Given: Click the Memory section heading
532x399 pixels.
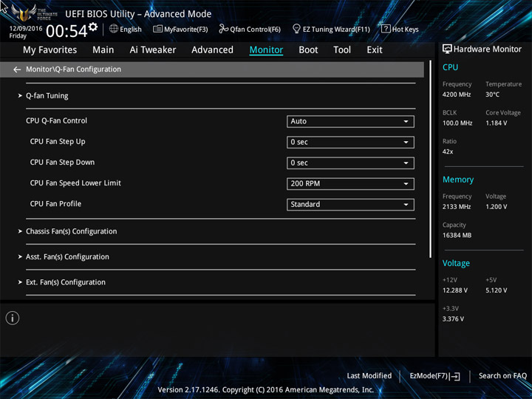Looking at the screenshot, I should pos(458,180).
